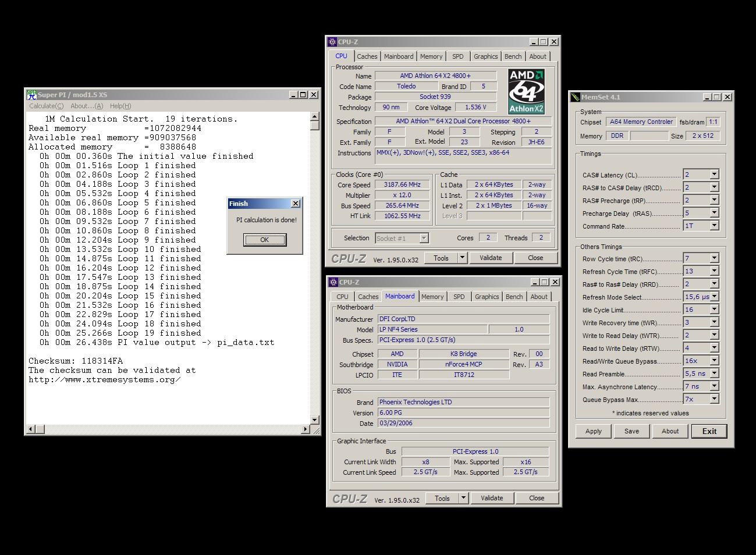Click Save in MemSet

[x=631, y=431]
